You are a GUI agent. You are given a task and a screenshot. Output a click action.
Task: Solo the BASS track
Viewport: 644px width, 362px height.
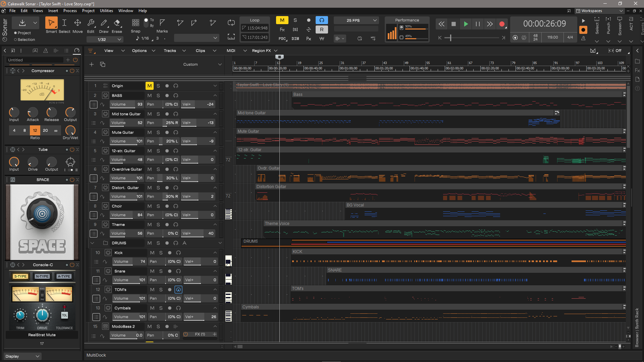(x=158, y=96)
